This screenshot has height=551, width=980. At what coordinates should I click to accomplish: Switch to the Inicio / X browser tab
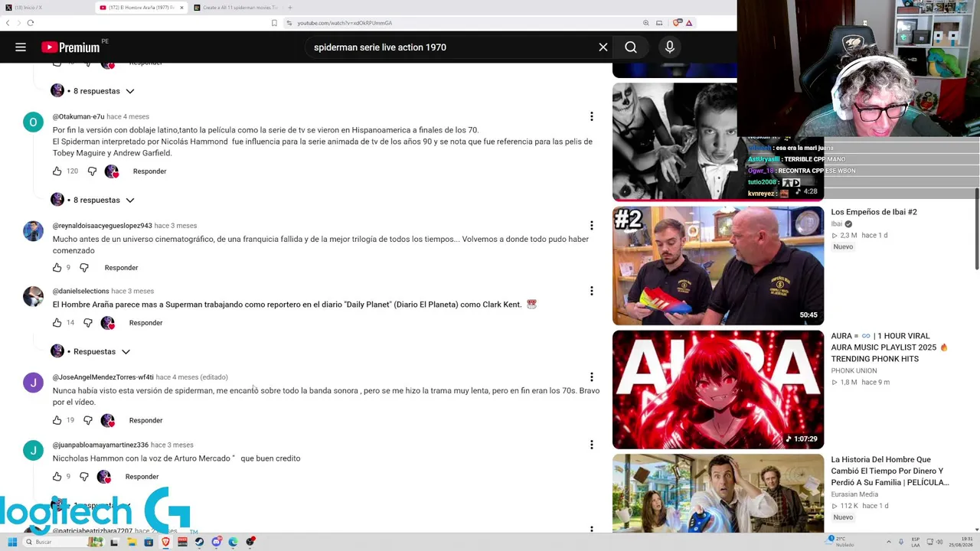tap(46, 8)
